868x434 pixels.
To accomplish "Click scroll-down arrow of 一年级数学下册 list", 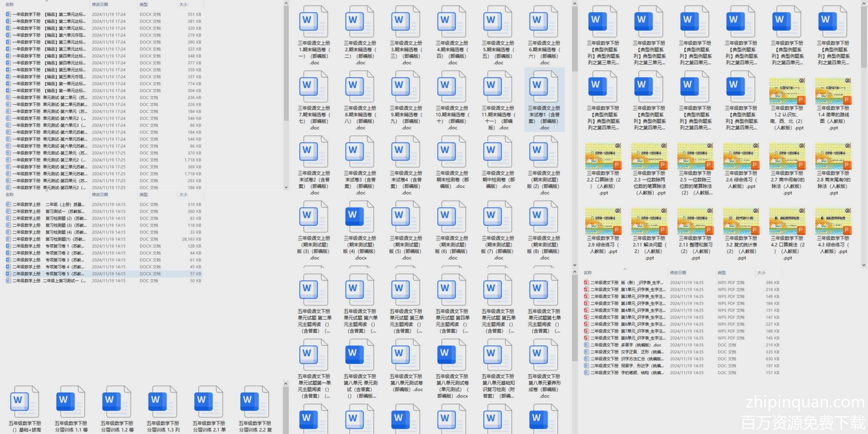I will 286,187.
